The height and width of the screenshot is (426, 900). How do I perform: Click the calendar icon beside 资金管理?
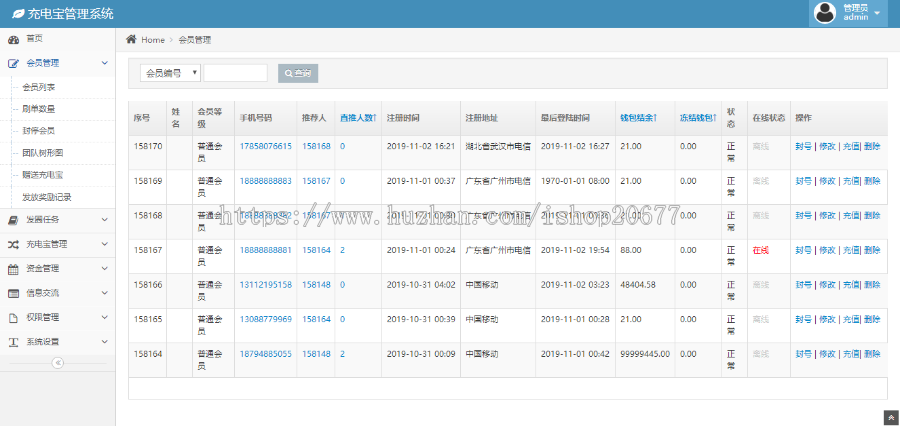(13, 268)
